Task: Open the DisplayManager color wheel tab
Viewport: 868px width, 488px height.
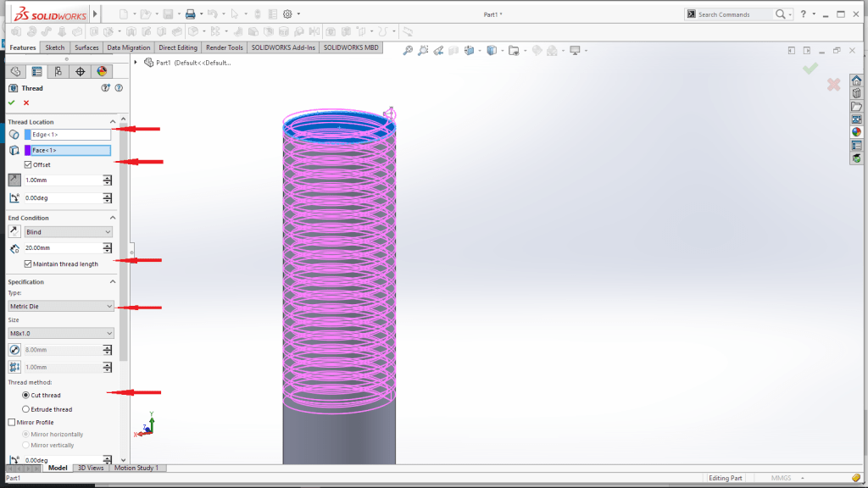Action: pyautogui.click(x=102, y=71)
